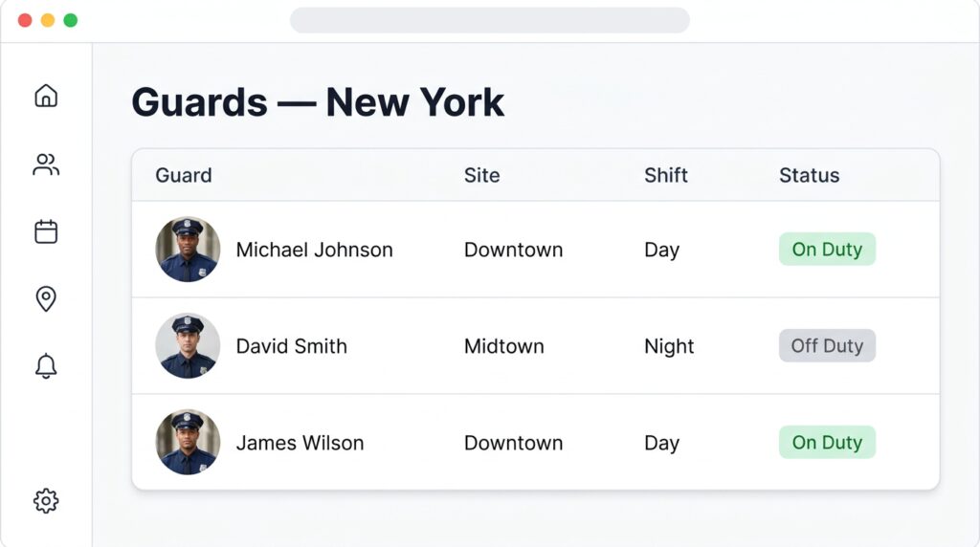980x547 pixels.
Task: Click the location pin icon
Action: tap(46, 298)
